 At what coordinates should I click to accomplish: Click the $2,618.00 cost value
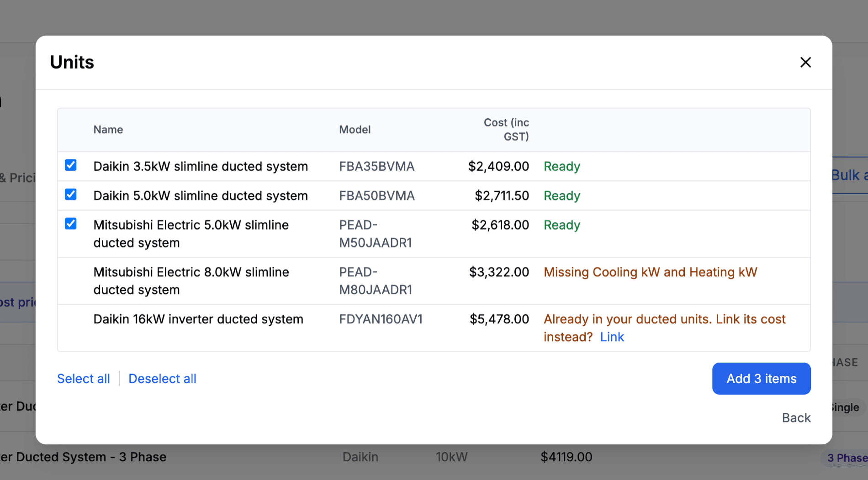pyautogui.click(x=500, y=225)
